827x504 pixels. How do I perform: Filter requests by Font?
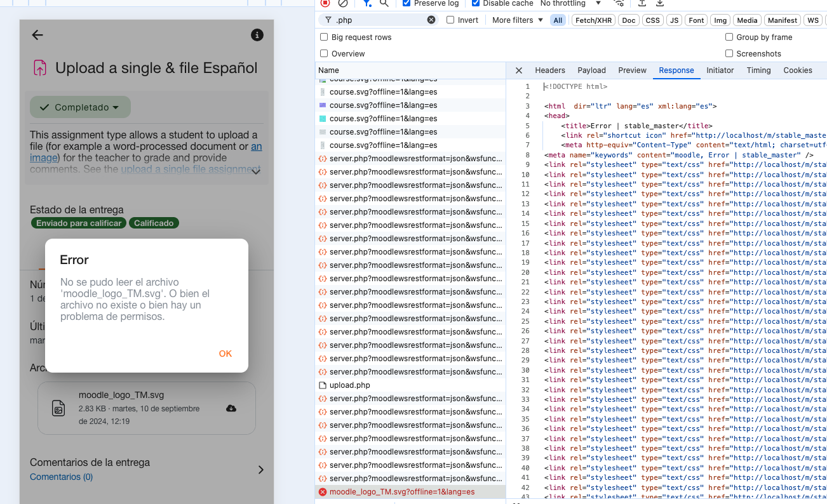[696, 20]
